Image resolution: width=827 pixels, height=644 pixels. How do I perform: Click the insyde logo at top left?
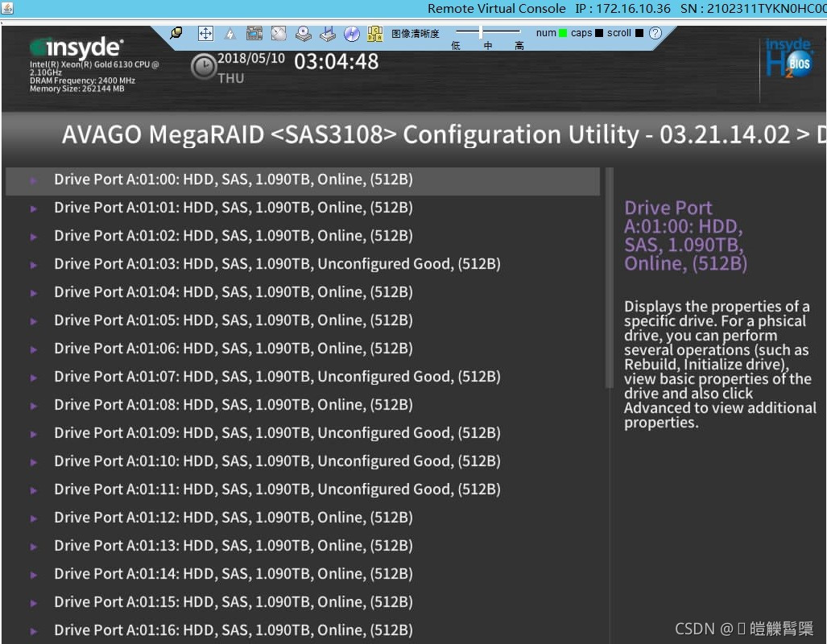point(77,47)
